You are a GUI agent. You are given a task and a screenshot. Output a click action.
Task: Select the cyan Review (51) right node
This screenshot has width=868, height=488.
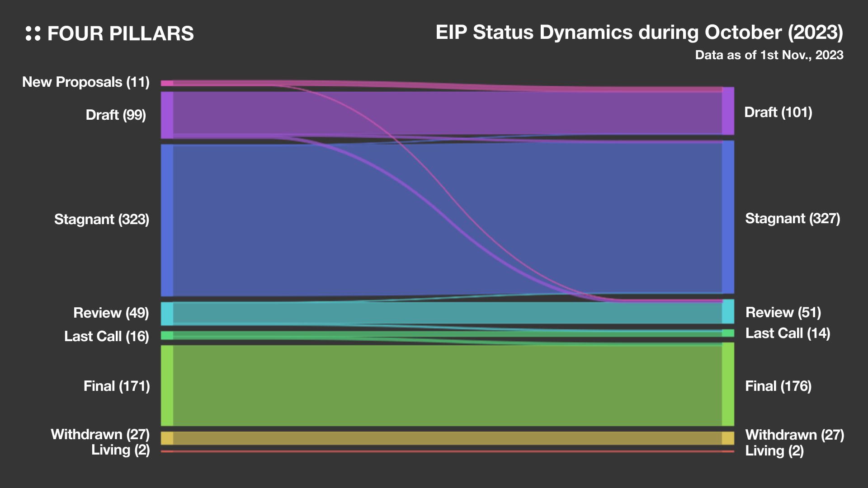pyautogui.click(x=728, y=311)
